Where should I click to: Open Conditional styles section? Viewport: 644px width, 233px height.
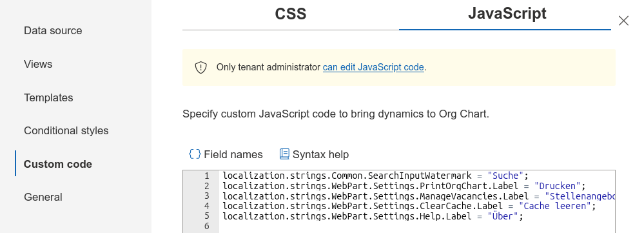click(66, 130)
